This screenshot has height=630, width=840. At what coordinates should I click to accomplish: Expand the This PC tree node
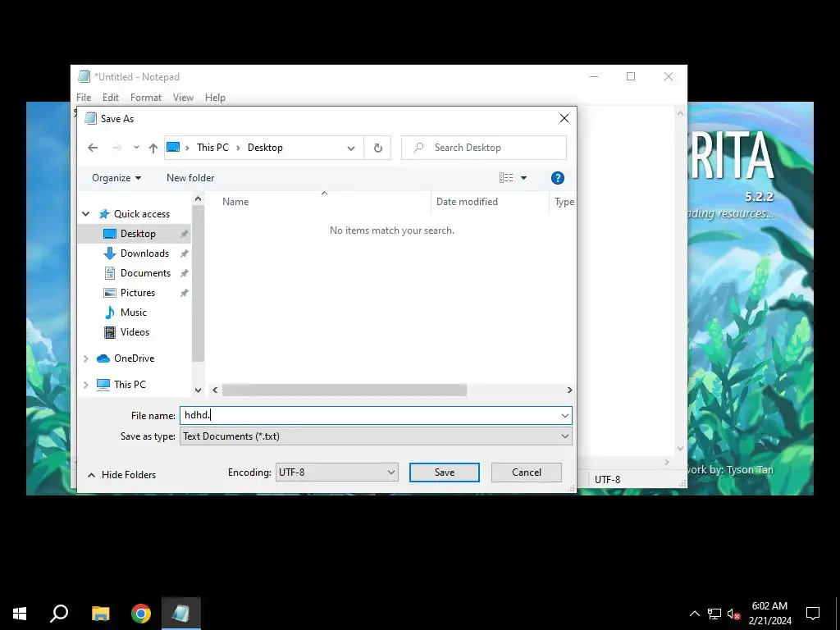pyautogui.click(x=85, y=385)
